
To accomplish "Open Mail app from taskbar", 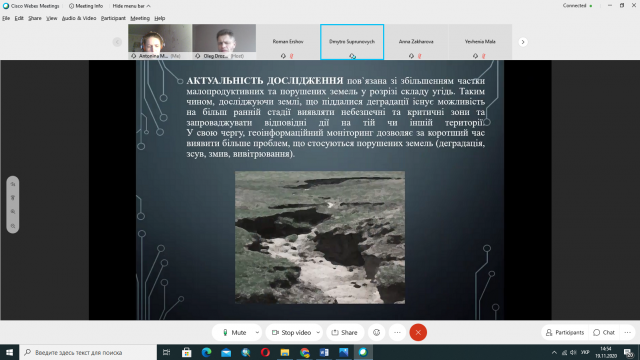I will (x=226, y=352).
